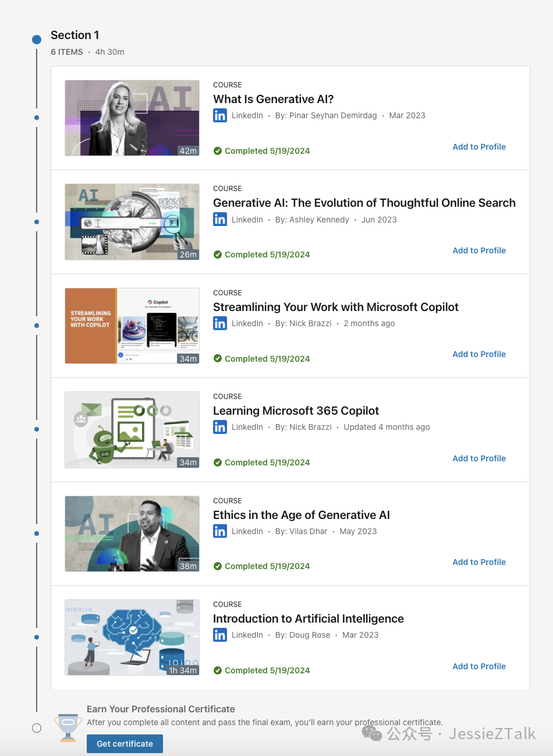Click timeline dot next to Introduction to Artificial Intelligence

pyautogui.click(x=37, y=637)
